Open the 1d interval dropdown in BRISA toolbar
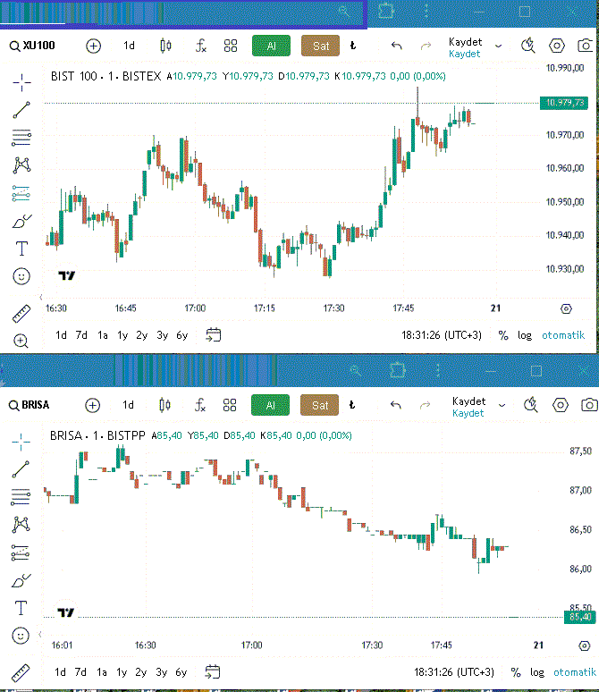The width and height of the screenshot is (607, 700). click(x=129, y=405)
